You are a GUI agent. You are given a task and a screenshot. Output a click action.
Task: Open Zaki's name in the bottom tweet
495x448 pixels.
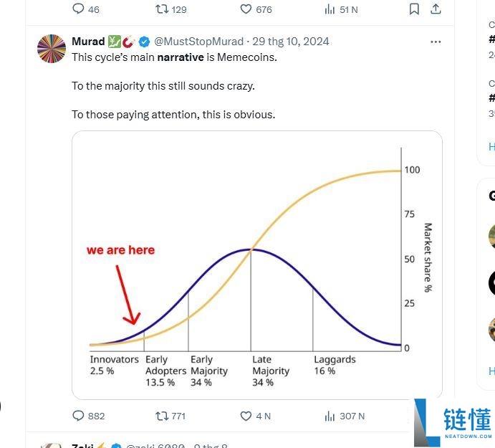pyautogui.click(x=82, y=446)
